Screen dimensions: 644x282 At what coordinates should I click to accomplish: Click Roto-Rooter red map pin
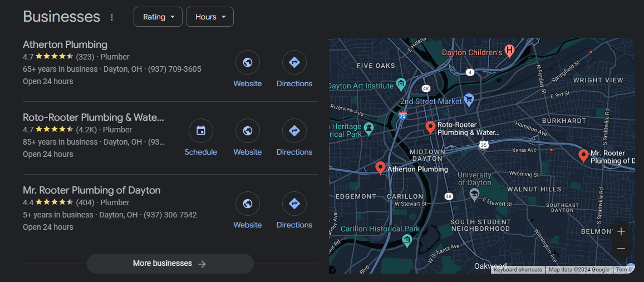430,128
